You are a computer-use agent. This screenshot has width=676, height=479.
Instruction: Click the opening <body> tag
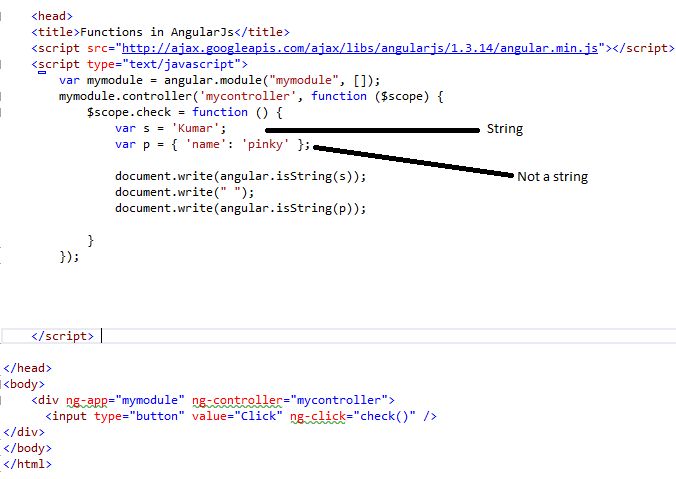(24, 384)
